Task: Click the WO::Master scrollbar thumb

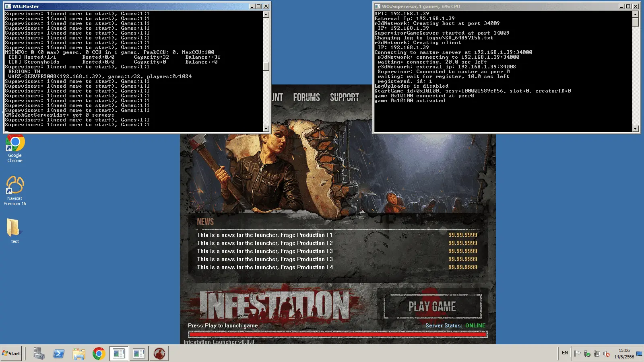Action: tap(266, 66)
